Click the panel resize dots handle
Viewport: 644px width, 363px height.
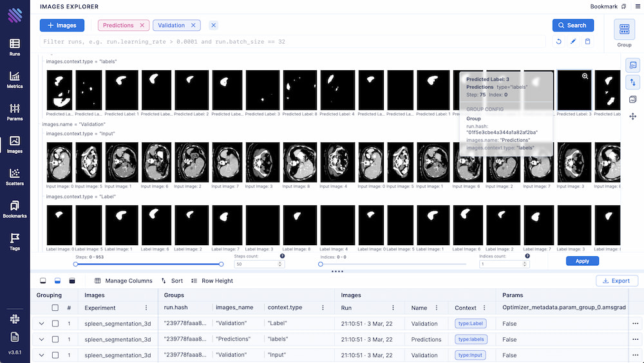[337, 272]
